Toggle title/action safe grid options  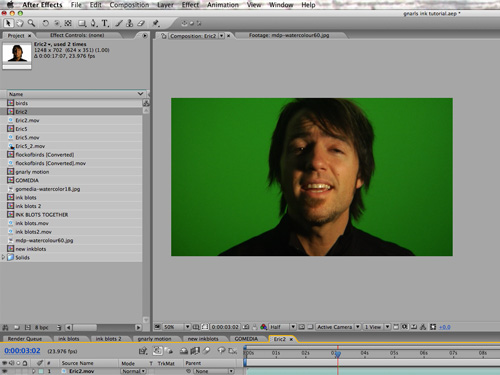click(x=196, y=327)
